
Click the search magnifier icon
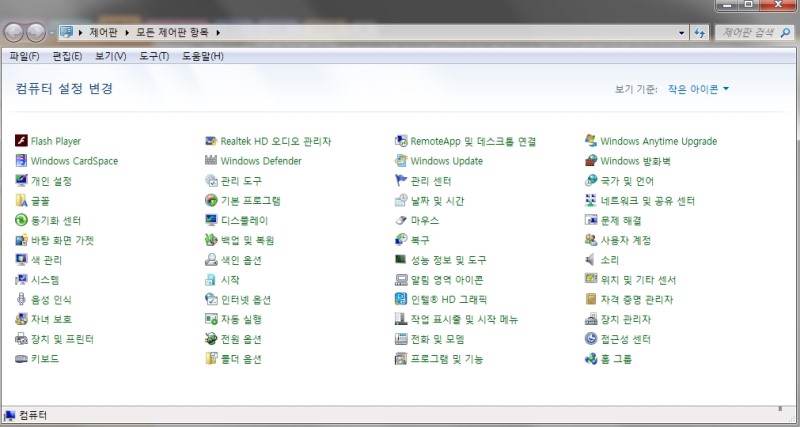(x=786, y=33)
